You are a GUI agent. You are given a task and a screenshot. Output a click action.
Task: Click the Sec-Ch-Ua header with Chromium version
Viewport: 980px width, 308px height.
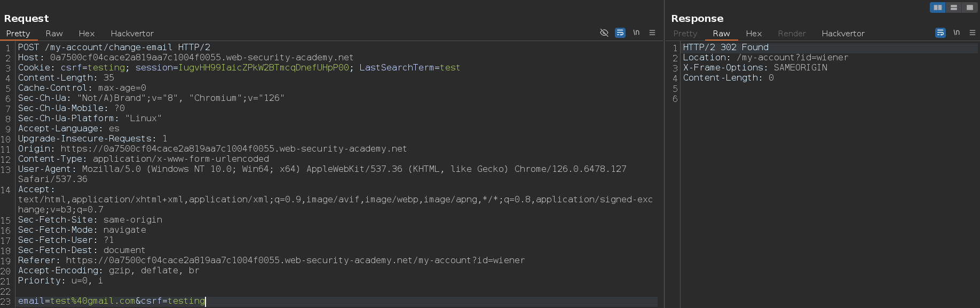151,98
